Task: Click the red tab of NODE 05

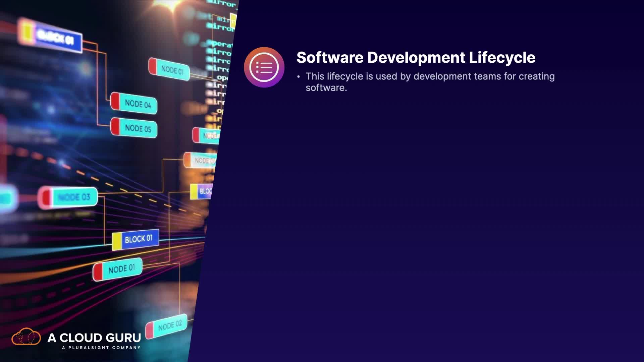Action: (x=115, y=127)
